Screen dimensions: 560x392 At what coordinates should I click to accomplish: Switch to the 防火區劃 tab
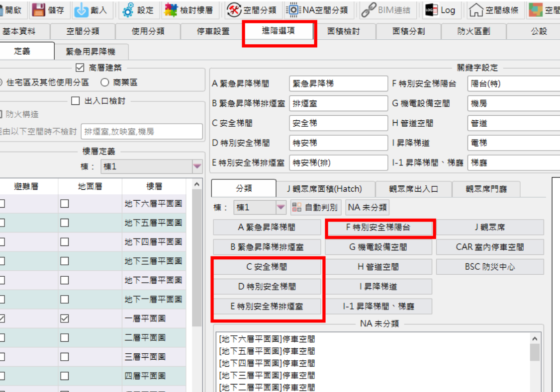point(473,31)
